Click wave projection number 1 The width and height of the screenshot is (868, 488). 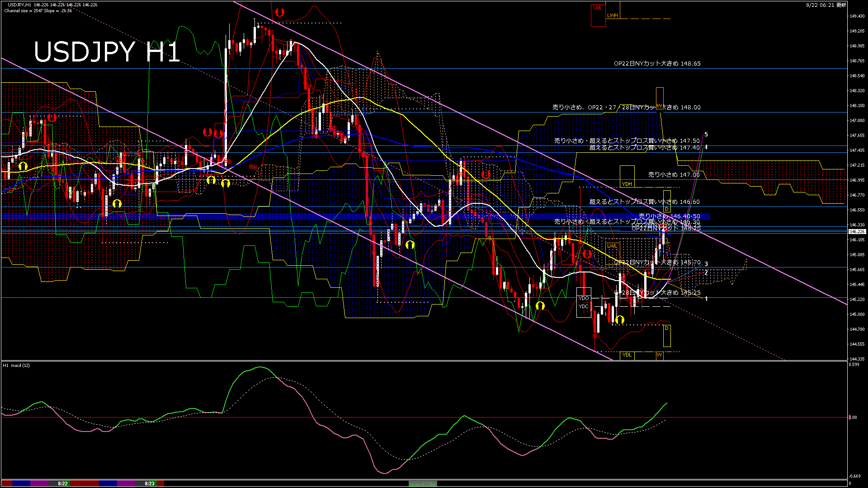tap(706, 299)
